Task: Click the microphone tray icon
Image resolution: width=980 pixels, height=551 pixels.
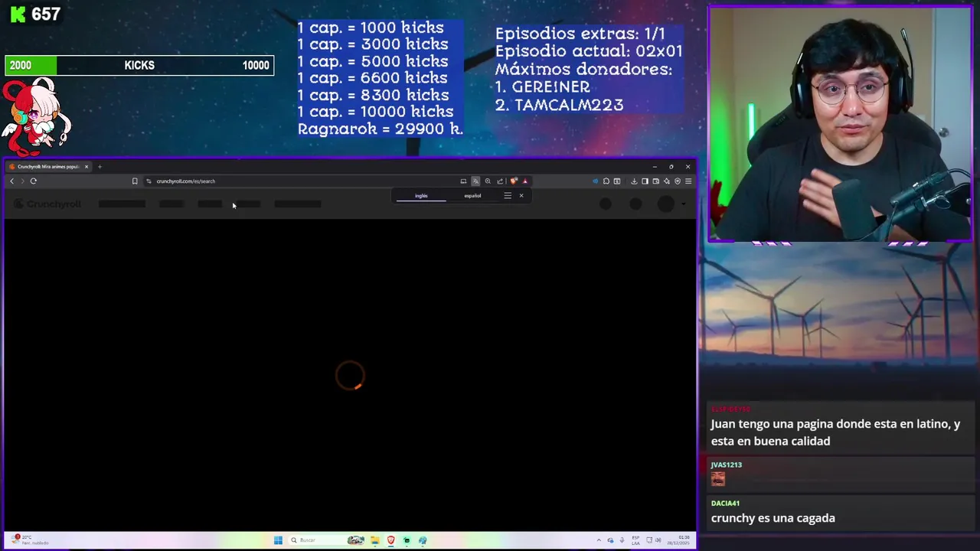Action: (622, 540)
